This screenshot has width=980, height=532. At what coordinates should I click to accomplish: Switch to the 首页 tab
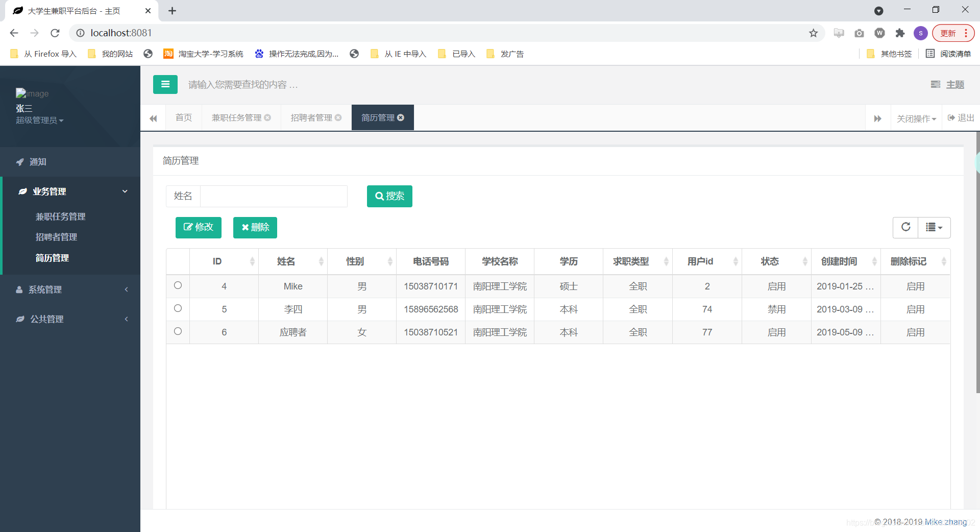184,118
